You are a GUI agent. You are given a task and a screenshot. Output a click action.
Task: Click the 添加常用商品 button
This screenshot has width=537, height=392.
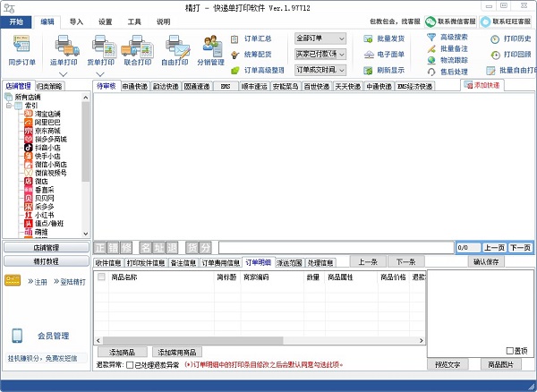[x=176, y=353]
